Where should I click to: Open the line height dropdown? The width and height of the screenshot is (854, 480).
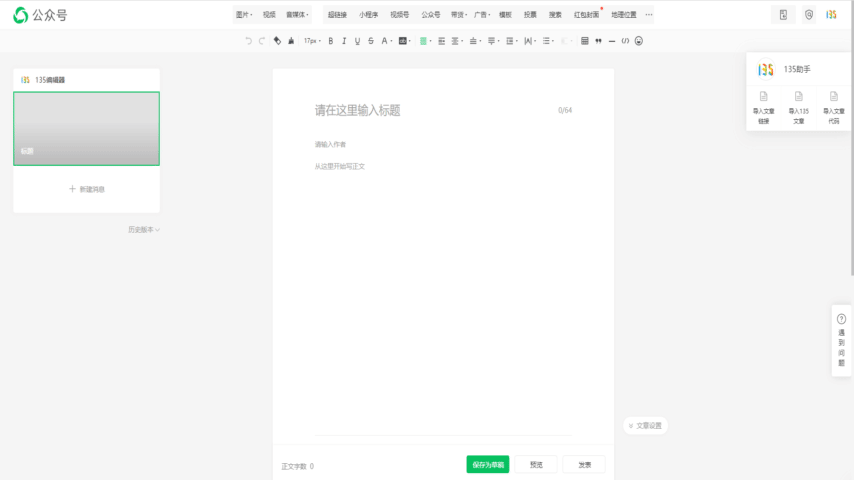tap(512, 41)
